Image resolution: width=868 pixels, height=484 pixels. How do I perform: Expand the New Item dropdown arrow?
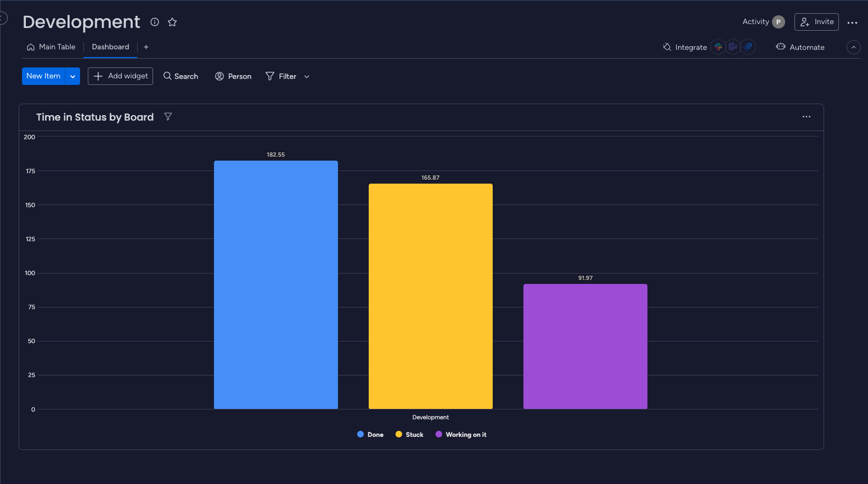click(72, 76)
